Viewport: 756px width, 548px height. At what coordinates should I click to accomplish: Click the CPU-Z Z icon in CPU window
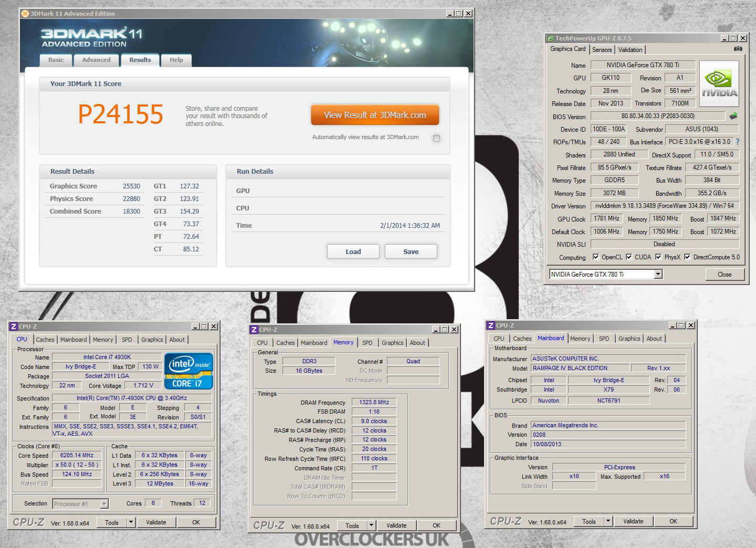click(x=14, y=326)
